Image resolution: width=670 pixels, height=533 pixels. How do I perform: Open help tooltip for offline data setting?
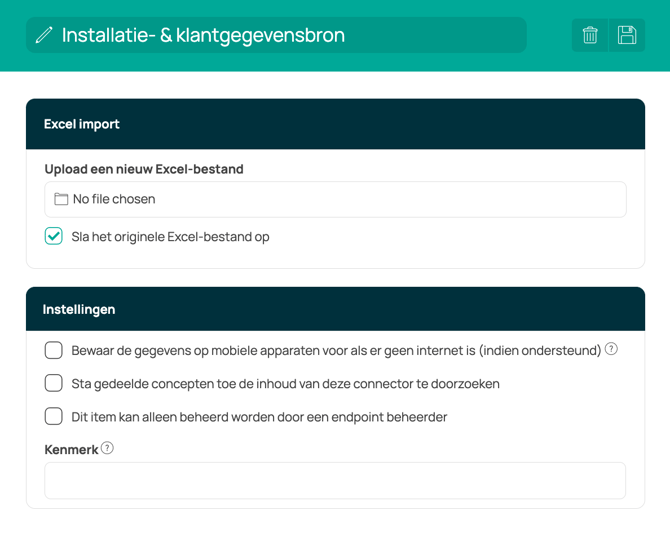(611, 350)
